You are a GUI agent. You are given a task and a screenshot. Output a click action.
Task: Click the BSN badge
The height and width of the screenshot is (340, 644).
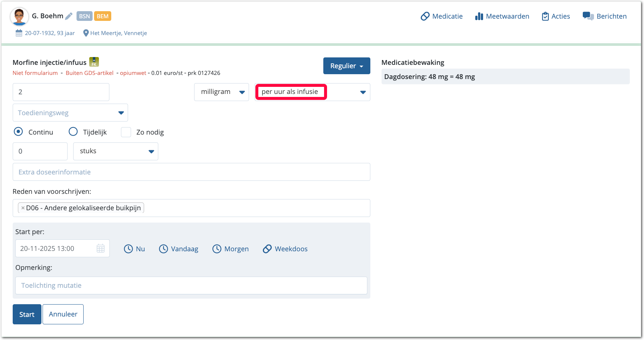point(84,16)
